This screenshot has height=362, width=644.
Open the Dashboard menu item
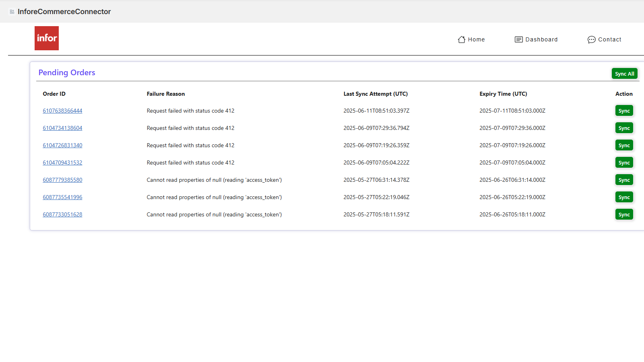pyautogui.click(x=537, y=39)
